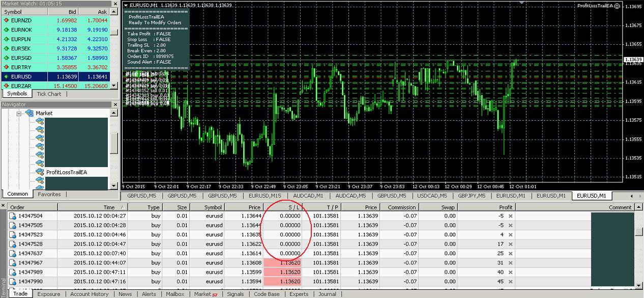Click the ProfitLossTrailEA expert icon in Navigator
The height and width of the screenshot is (298, 644).
[x=40, y=172]
